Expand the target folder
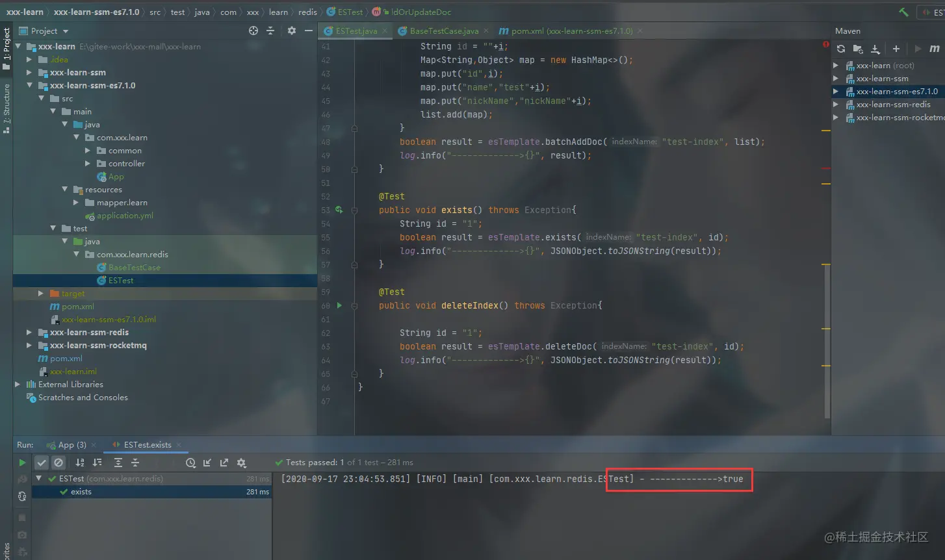The height and width of the screenshot is (560, 945). (41, 293)
